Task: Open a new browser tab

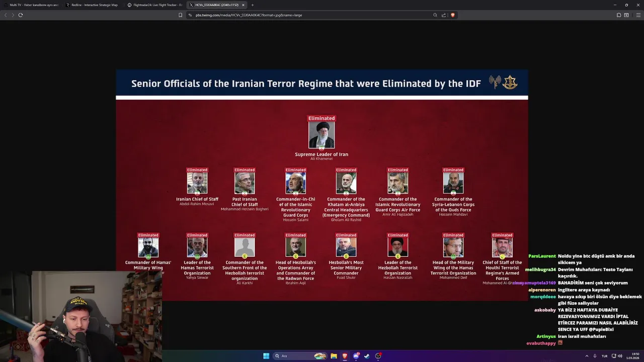Action: tap(253, 5)
